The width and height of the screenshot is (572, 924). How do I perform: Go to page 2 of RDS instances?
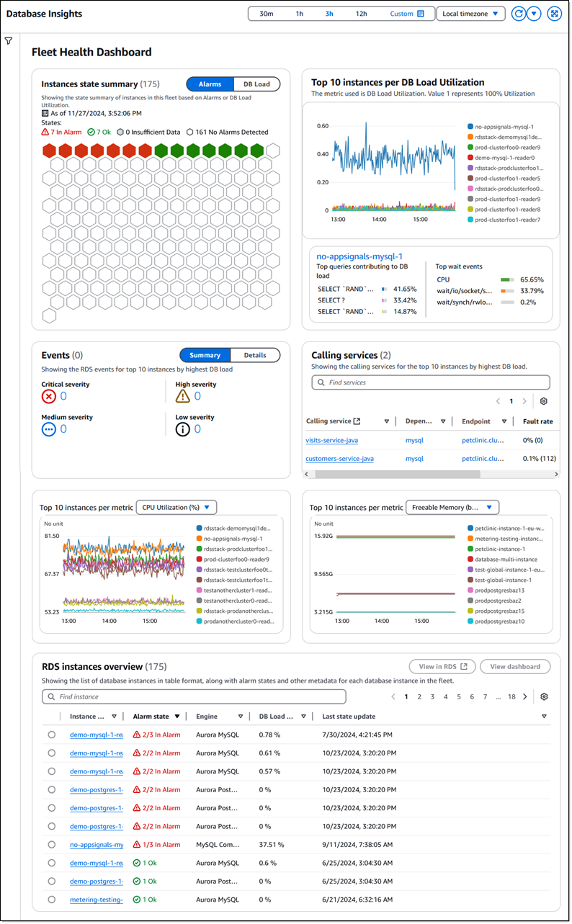click(x=419, y=696)
